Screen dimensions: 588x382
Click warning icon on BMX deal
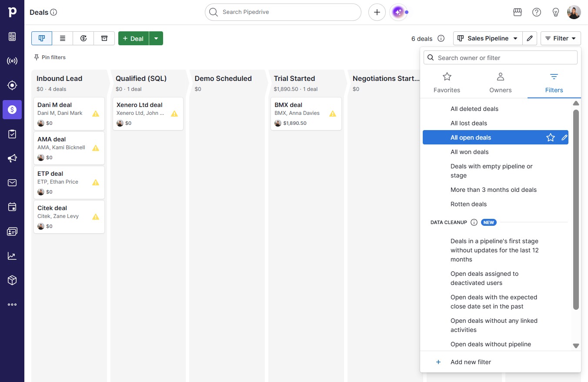click(333, 114)
